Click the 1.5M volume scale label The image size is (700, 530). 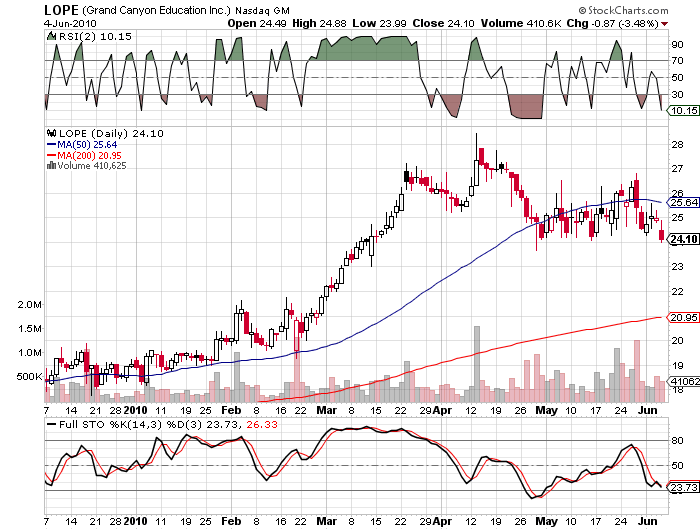pos(29,329)
